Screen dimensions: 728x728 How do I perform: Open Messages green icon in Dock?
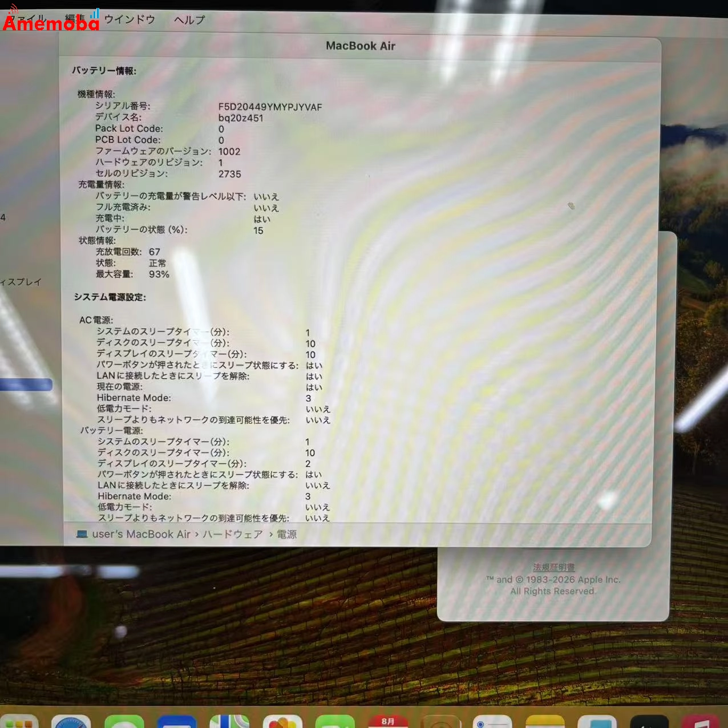124,721
